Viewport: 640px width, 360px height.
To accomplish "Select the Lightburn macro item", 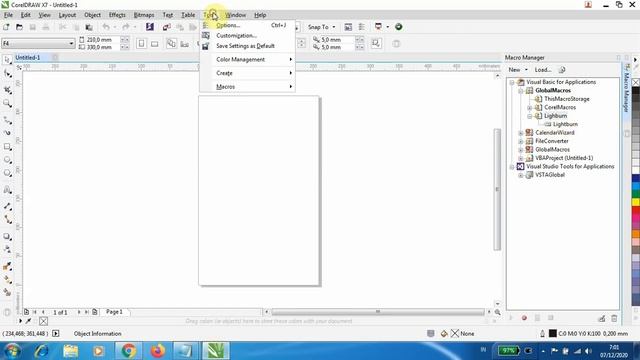I will click(x=565, y=124).
